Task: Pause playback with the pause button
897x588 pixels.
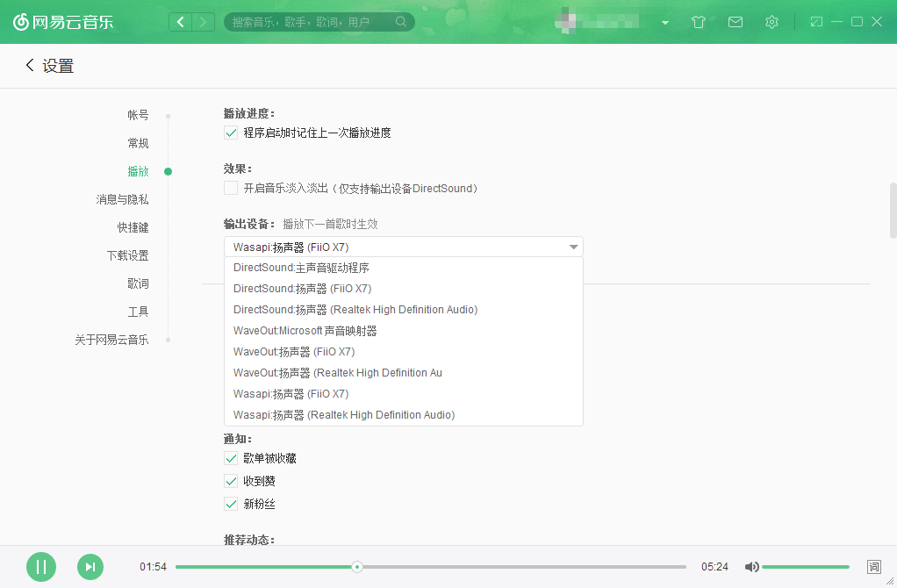Action: 41,567
